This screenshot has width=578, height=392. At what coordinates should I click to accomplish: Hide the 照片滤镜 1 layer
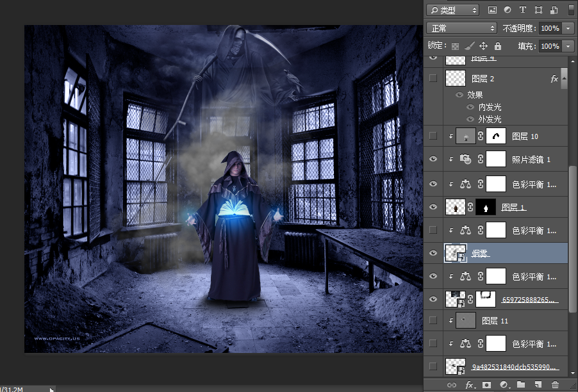pyautogui.click(x=433, y=160)
